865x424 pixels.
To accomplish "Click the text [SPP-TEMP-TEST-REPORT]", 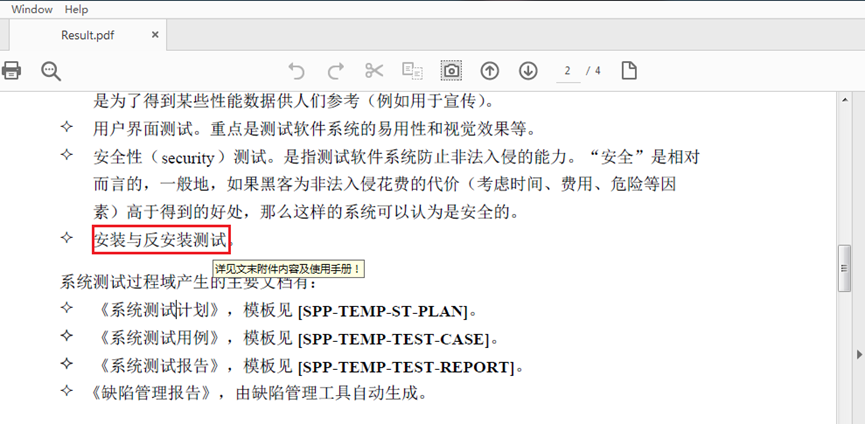I will (406, 367).
